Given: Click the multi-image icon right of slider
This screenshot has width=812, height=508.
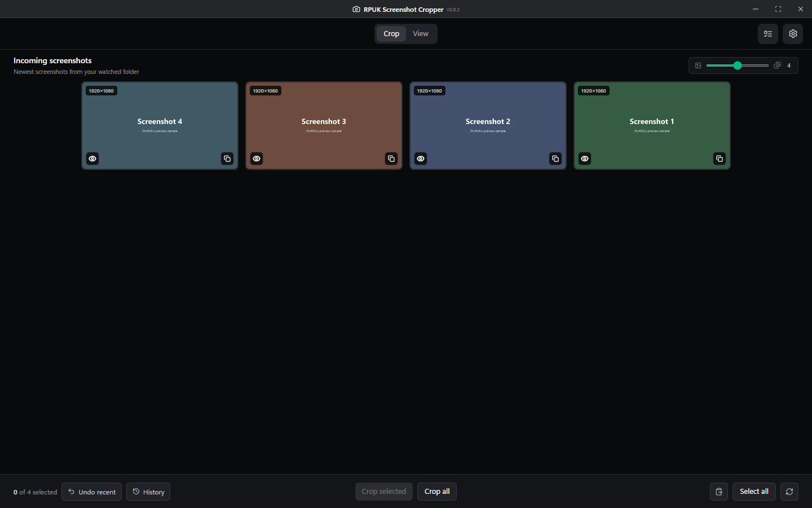Looking at the screenshot, I should (777, 65).
